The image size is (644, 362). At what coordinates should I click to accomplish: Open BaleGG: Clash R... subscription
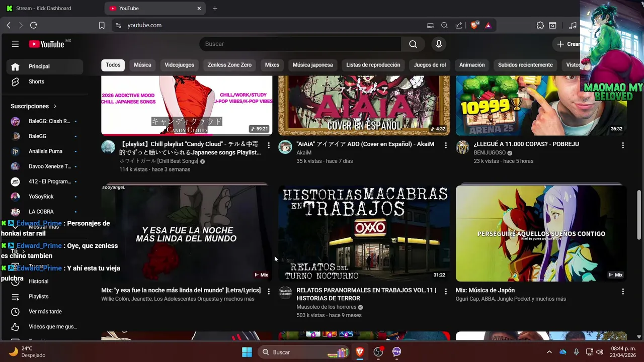click(45, 121)
